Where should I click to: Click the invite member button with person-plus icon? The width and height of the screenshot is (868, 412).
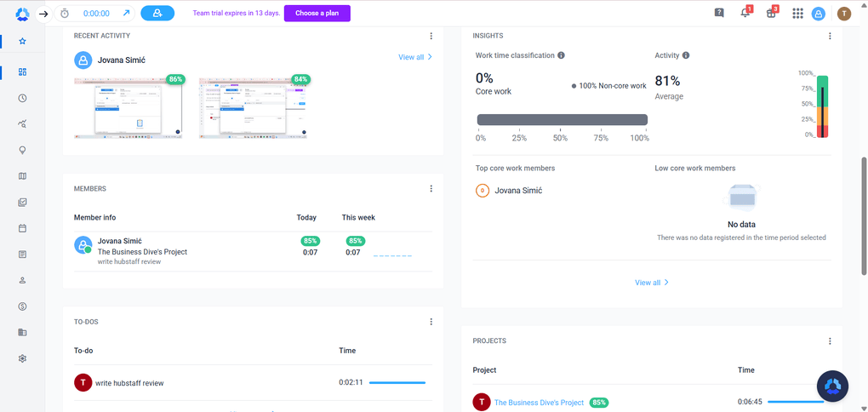click(x=157, y=14)
